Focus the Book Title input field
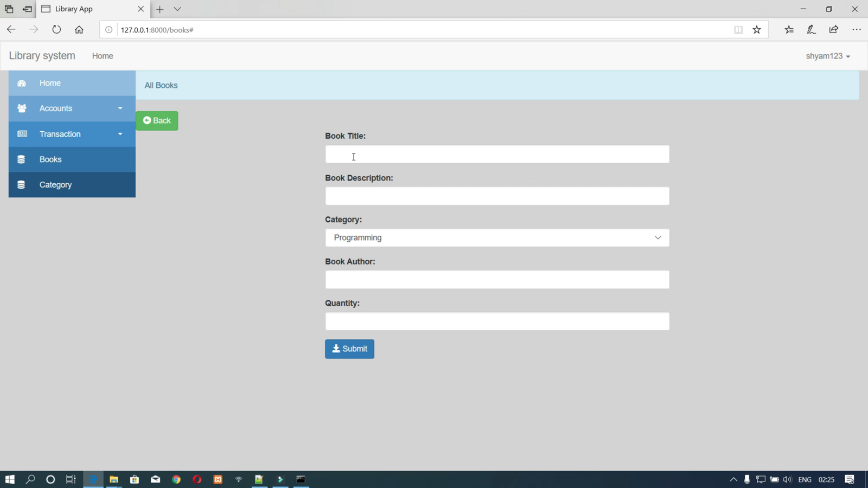The height and width of the screenshot is (488, 868). click(497, 155)
